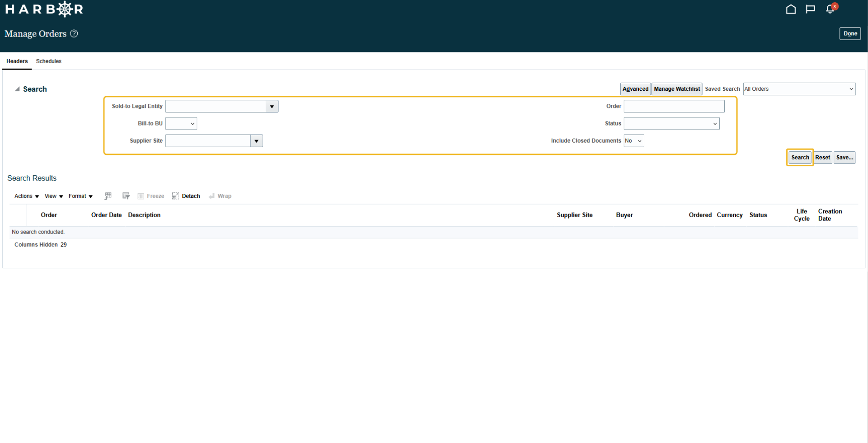Open Manage Orders help icon
This screenshot has width=868, height=443.
(x=74, y=34)
